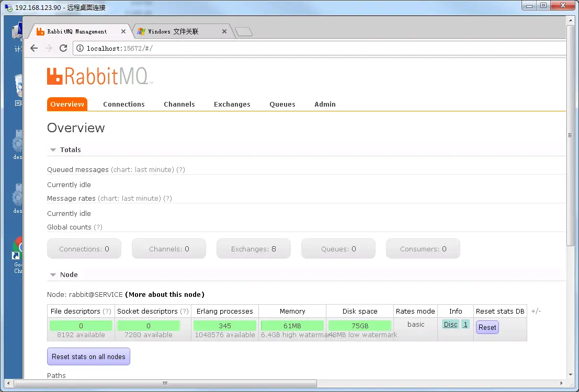Open the Overview tab

67,104
